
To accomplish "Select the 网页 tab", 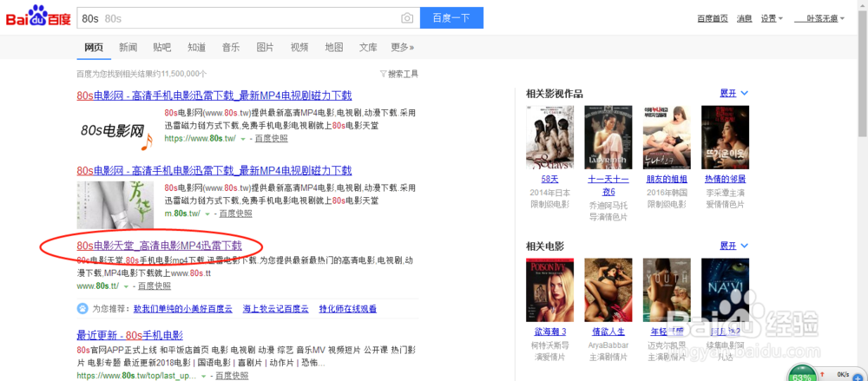I will pos(94,47).
